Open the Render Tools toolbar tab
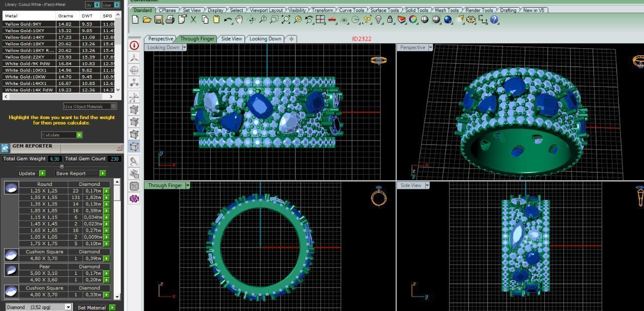Screen dimensions: 644x311 pyautogui.click(x=479, y=10)
